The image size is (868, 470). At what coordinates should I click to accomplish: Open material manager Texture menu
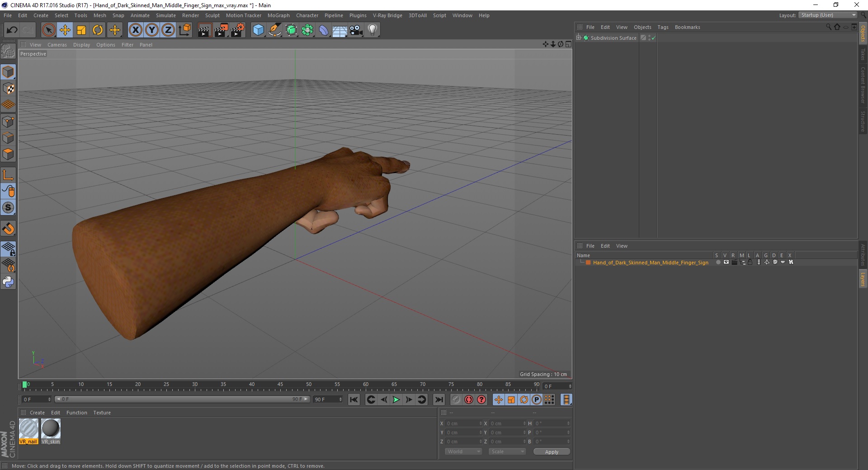click(102, 413)
